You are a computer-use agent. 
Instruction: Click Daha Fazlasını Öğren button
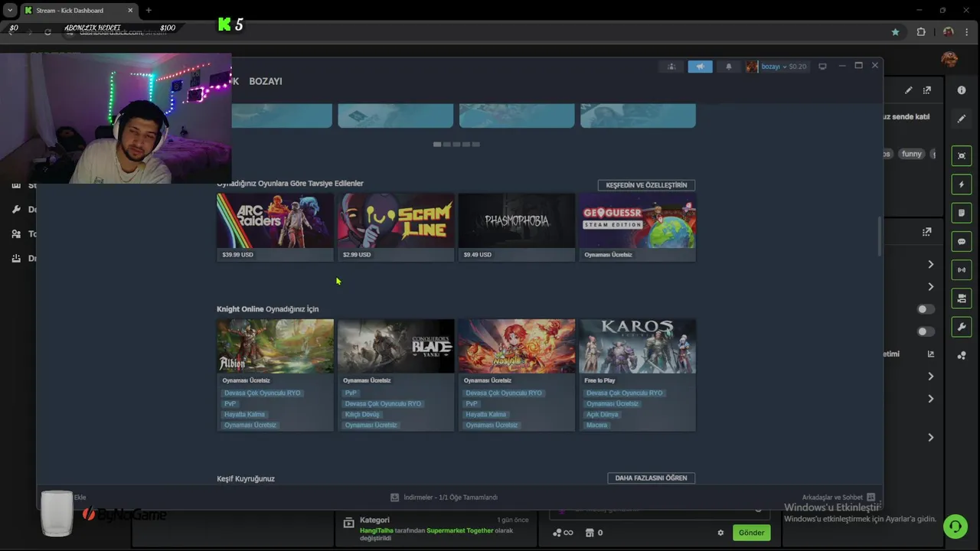(651, 478)
